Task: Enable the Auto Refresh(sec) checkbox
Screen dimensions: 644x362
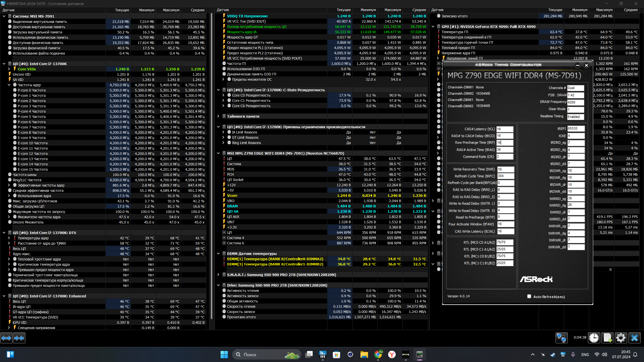Action: tap(529, 296)
